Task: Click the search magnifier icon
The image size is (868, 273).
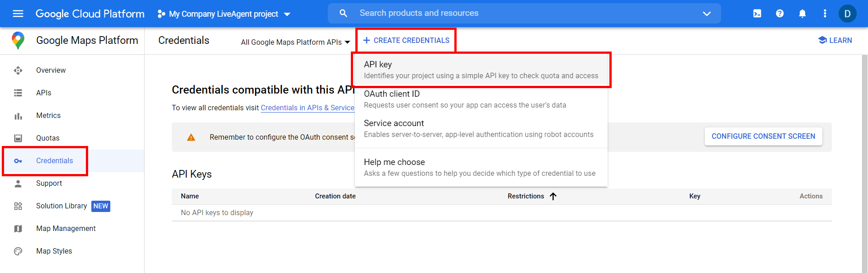Action: [344, 13]
